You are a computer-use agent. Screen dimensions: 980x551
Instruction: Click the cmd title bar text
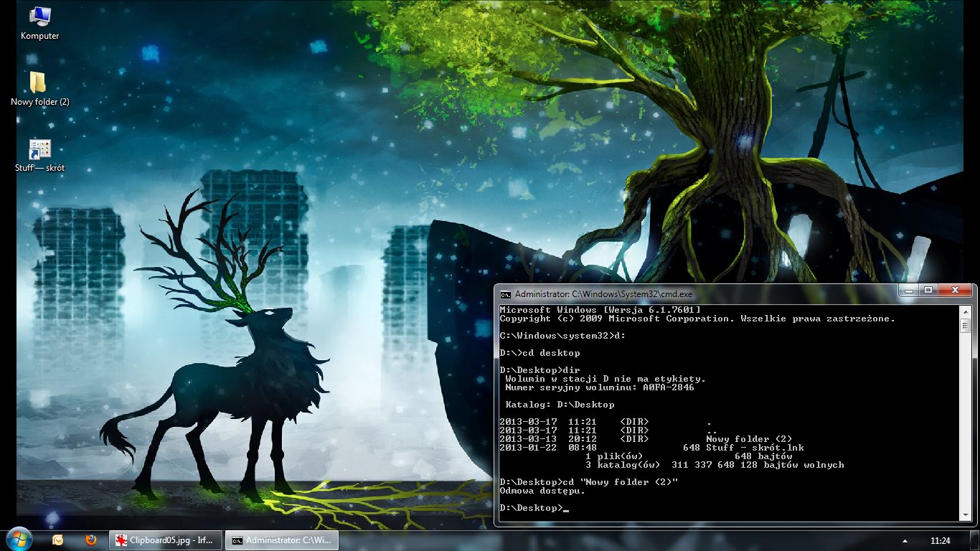(x=604, y=293)
